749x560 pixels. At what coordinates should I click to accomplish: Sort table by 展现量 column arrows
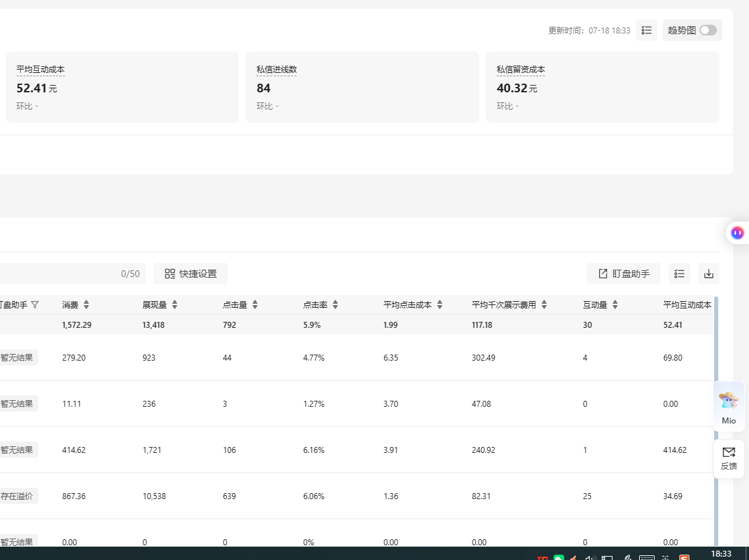(x=175, y=304)
